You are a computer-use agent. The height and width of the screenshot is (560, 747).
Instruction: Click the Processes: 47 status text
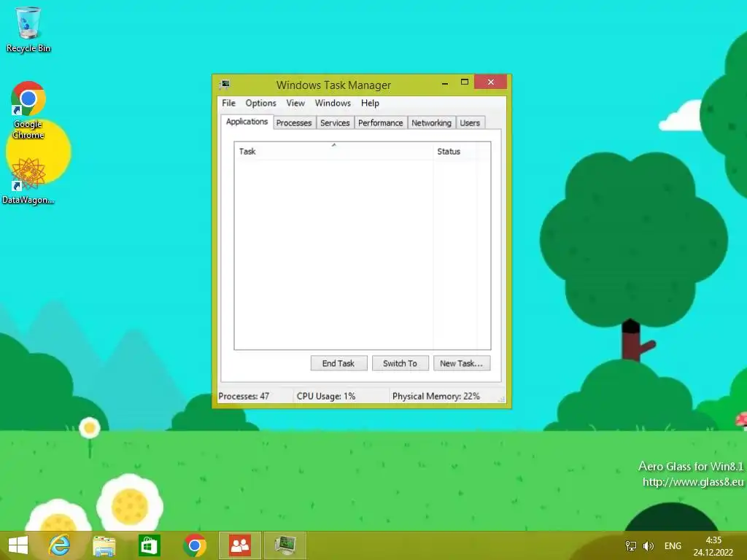click(244, 396)
